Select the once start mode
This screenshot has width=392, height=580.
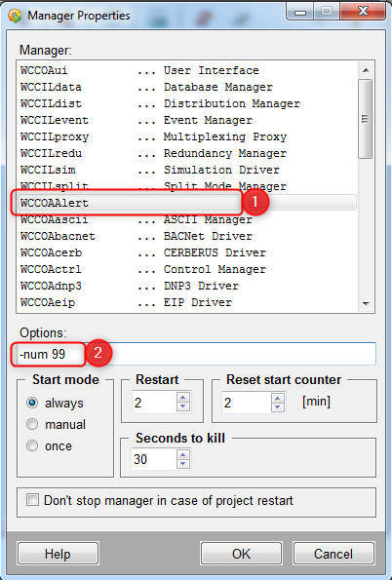coord(32,445)
